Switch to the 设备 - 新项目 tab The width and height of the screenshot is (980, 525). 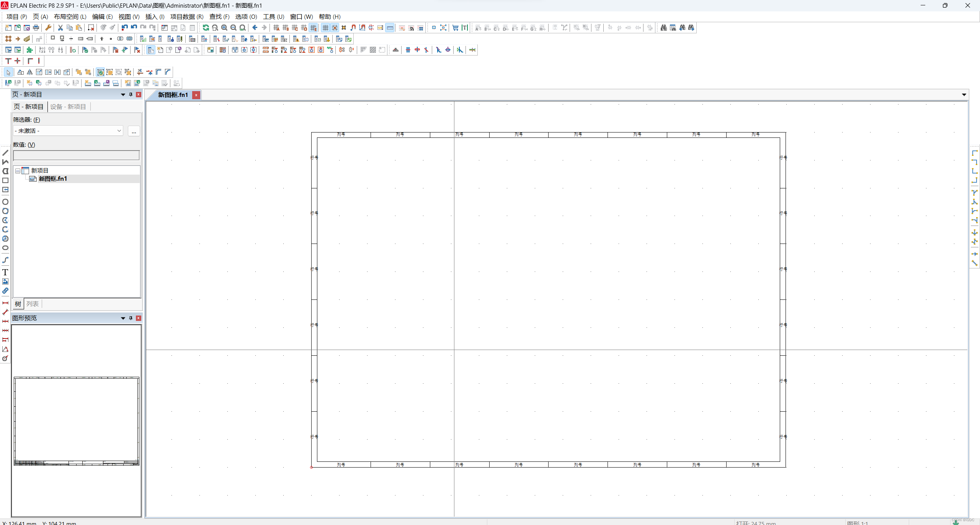coord(68,106)
